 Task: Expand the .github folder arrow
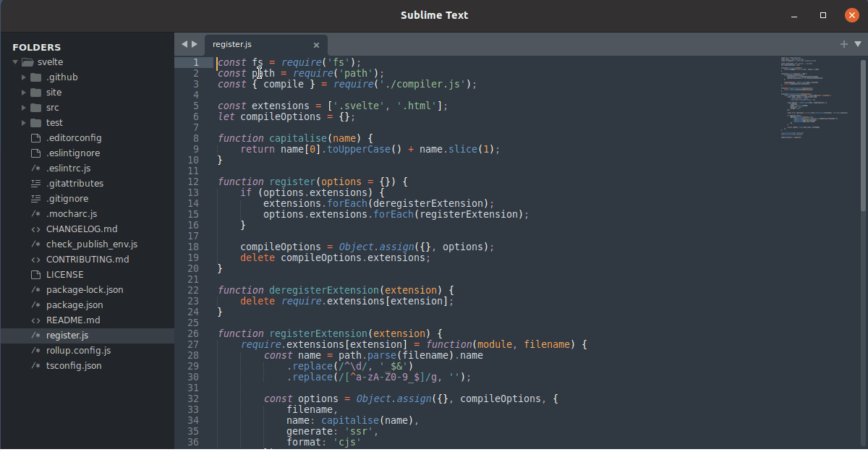click(24, 77)
